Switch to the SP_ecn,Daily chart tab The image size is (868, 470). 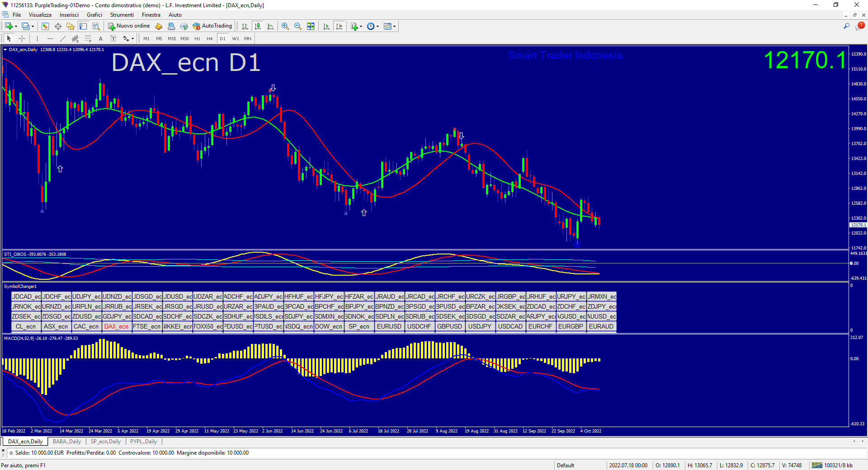tap(106, 442)
